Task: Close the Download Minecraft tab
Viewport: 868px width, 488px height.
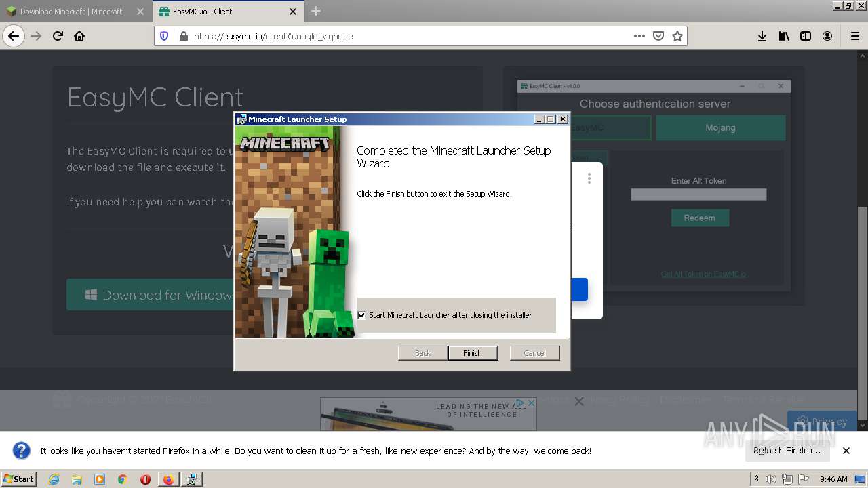Action: click(x=140, y=12)
